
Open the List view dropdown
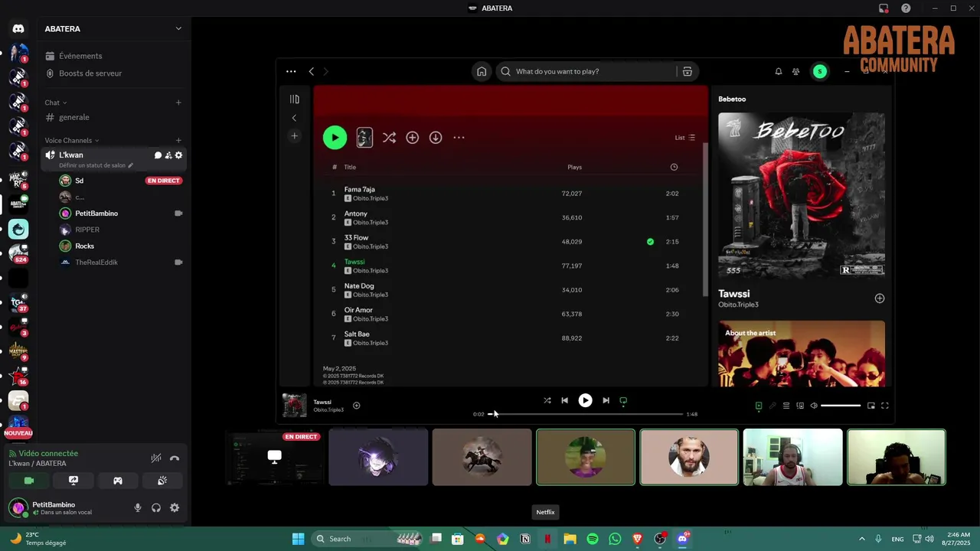(x=684, y=138)
